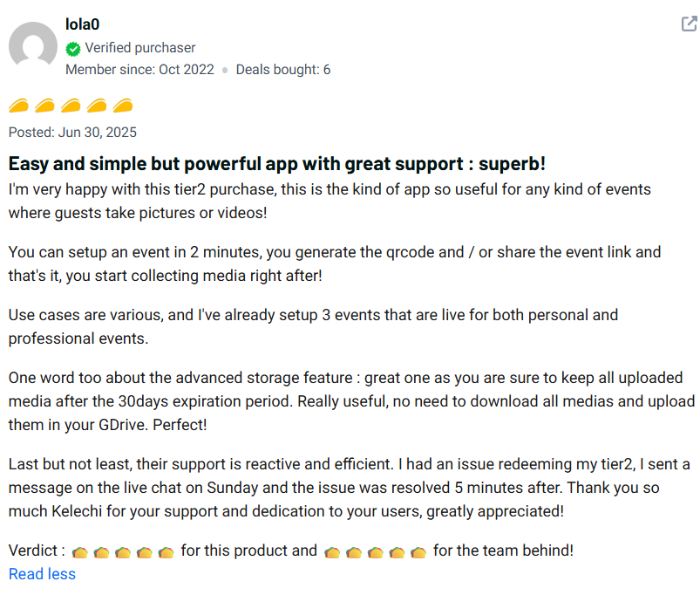Click the fifth taco rating icon
Screen dimensions: 700x595
123,106
